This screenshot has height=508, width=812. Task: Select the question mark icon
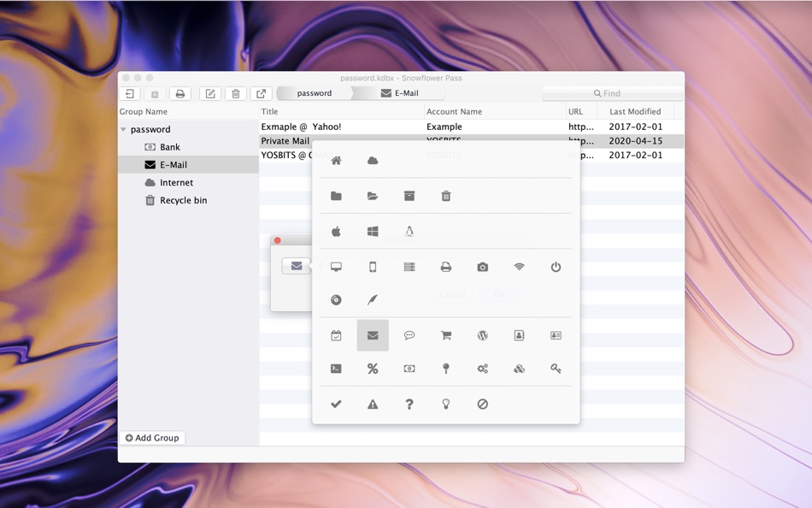click(409, 404)
